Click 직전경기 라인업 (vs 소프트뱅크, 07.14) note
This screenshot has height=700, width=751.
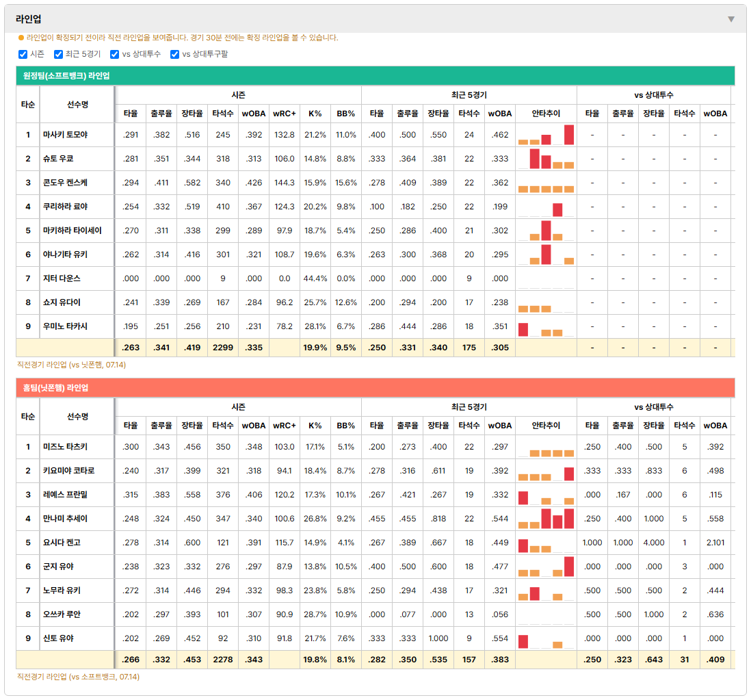click(x=79, y=677)
